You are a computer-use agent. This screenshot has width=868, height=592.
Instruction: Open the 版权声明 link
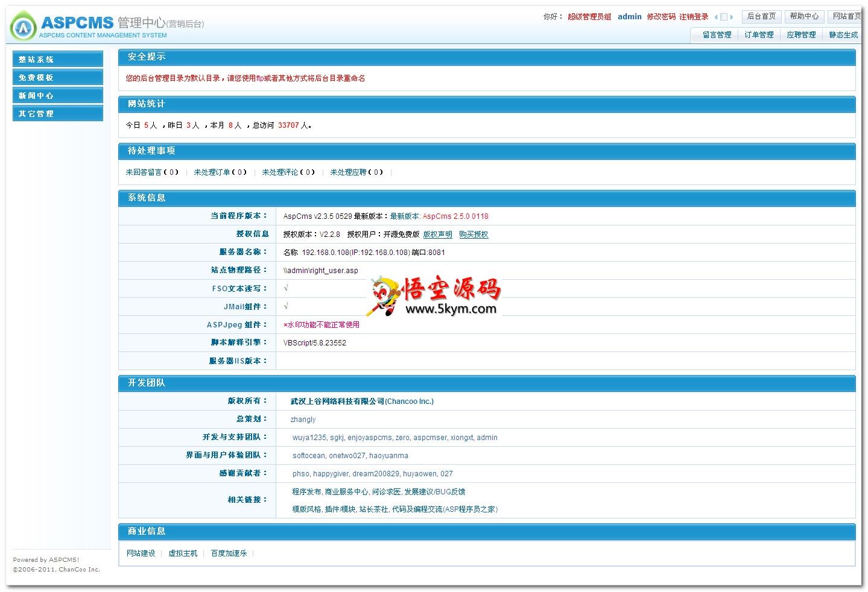click(437, 235)
